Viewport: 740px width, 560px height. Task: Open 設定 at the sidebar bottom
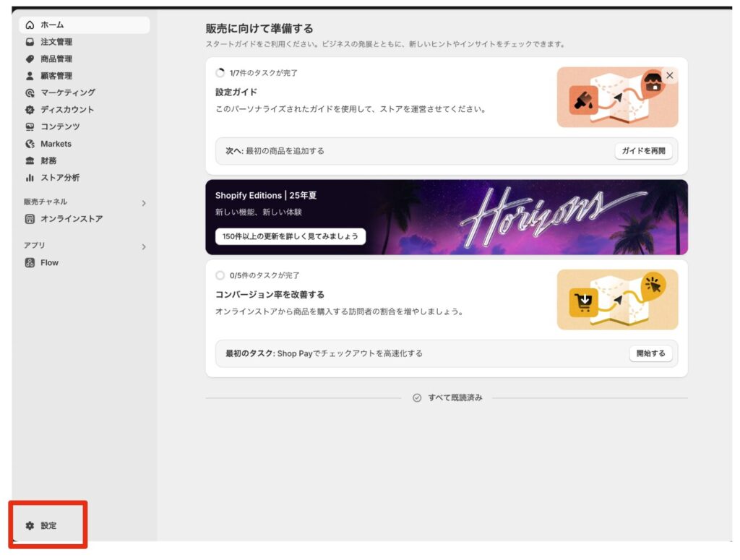click(48, 525)
